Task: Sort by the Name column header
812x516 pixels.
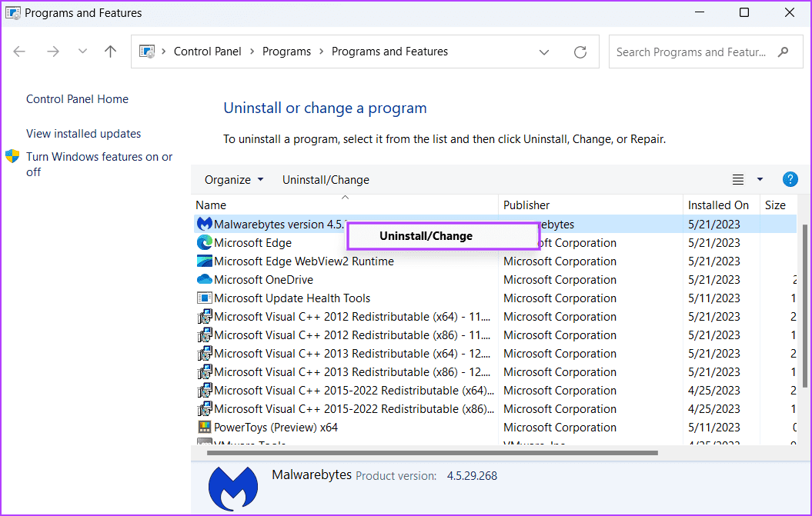Action: pos(344,205)
